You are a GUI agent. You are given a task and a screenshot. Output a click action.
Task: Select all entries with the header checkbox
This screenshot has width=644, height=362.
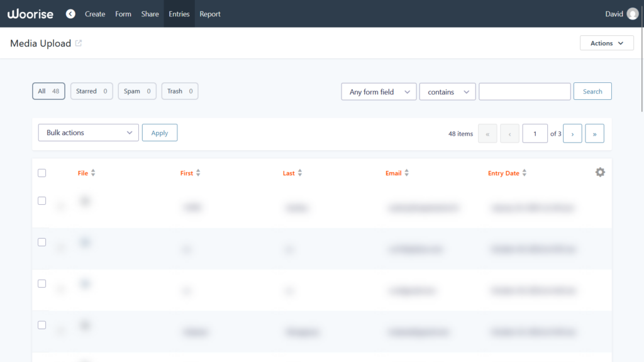click(42, 172)
